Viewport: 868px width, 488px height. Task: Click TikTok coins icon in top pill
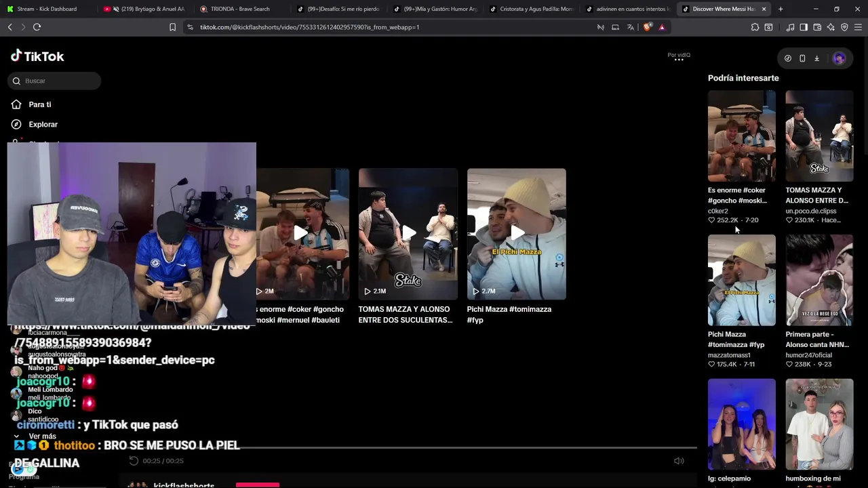787,58
